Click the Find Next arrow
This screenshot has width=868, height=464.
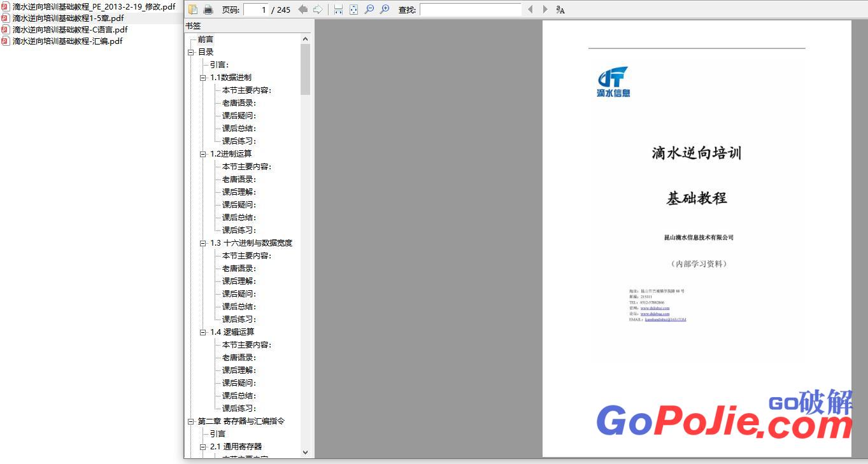coord(544,10)
